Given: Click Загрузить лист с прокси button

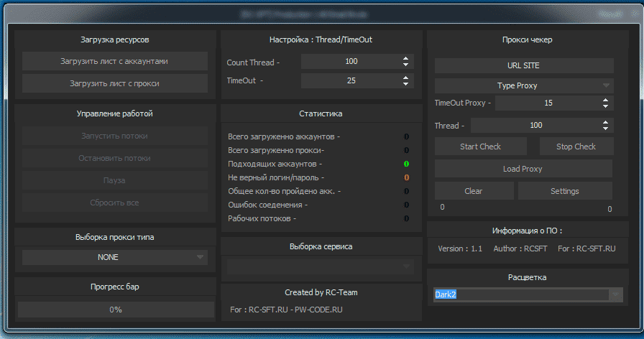Looking at the screenshot, I should 114,83.
